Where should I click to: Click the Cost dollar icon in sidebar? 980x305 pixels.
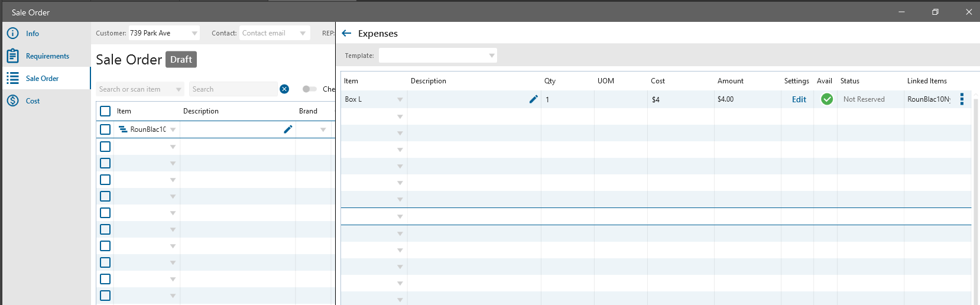pyautogui.click(x=12, y=101)
